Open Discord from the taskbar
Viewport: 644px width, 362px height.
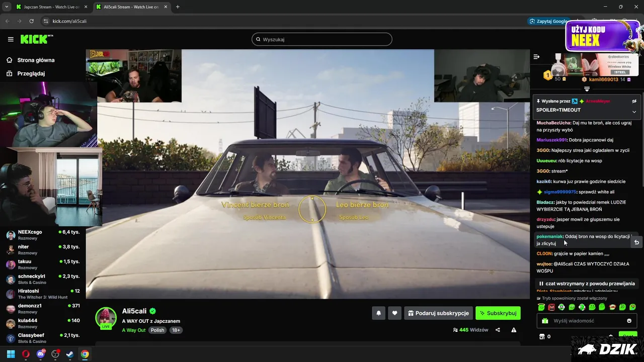41,354
